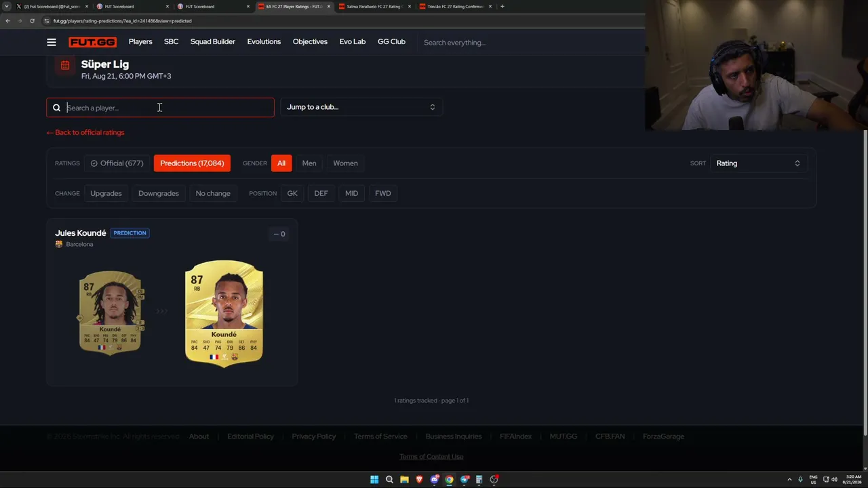Filter by GK position

[292, 193]
